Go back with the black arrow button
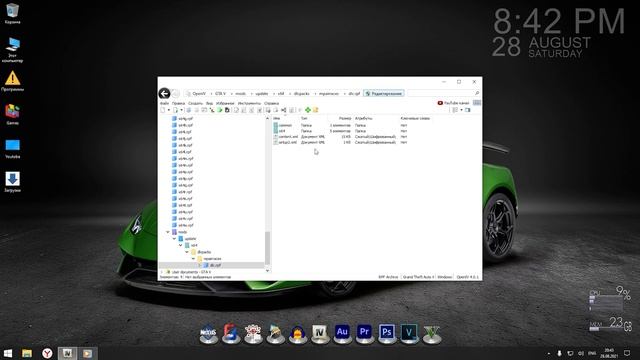This screenshot has height=360, width=640. tap(164, 93)
